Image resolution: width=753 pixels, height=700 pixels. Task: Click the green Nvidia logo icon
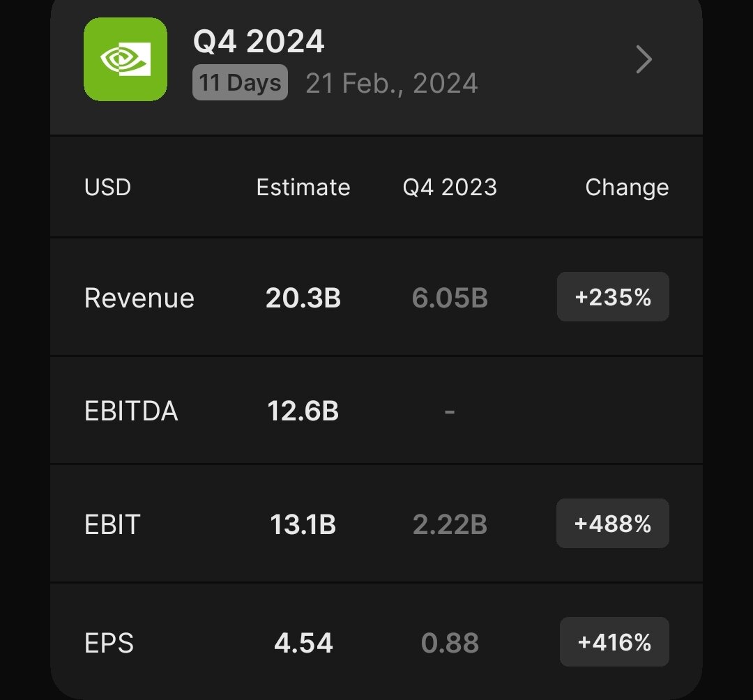(125, 59)
